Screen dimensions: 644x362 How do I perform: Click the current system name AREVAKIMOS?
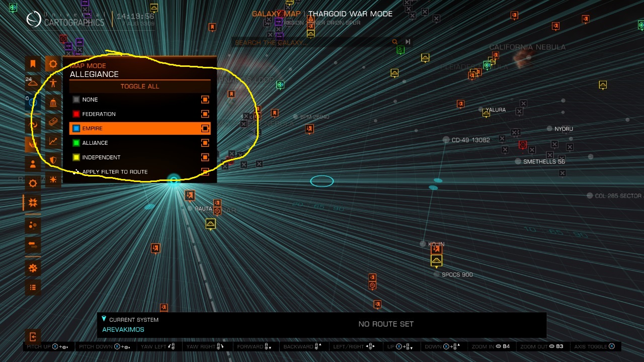(123, 329)
